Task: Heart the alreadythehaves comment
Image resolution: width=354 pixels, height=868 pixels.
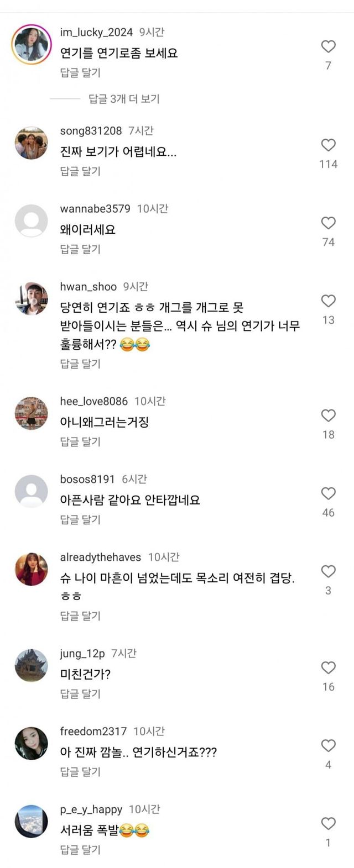Action: (328, 572)
